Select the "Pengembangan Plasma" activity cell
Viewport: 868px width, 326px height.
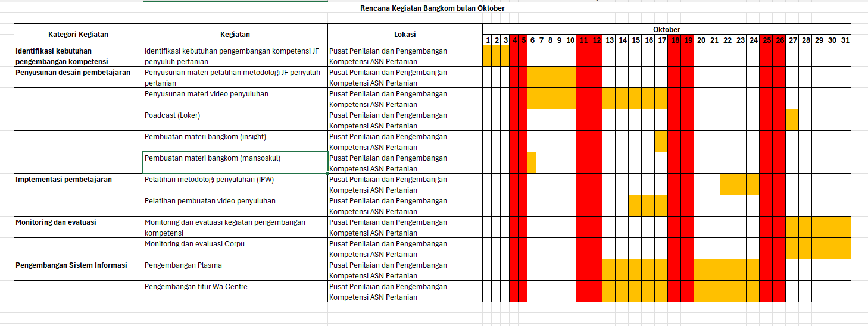235,270
